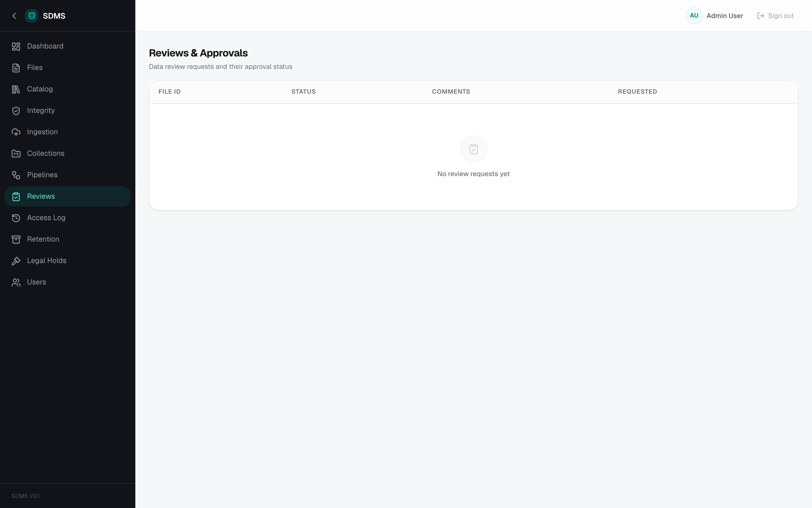This screenshot has height=508, width=812.
Task: Click the sign out arrow icon
Action: (760, 16)
